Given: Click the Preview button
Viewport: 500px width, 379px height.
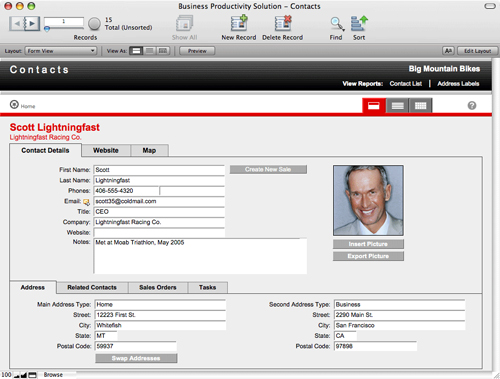Looking at the screenshot, I should 197,51.
